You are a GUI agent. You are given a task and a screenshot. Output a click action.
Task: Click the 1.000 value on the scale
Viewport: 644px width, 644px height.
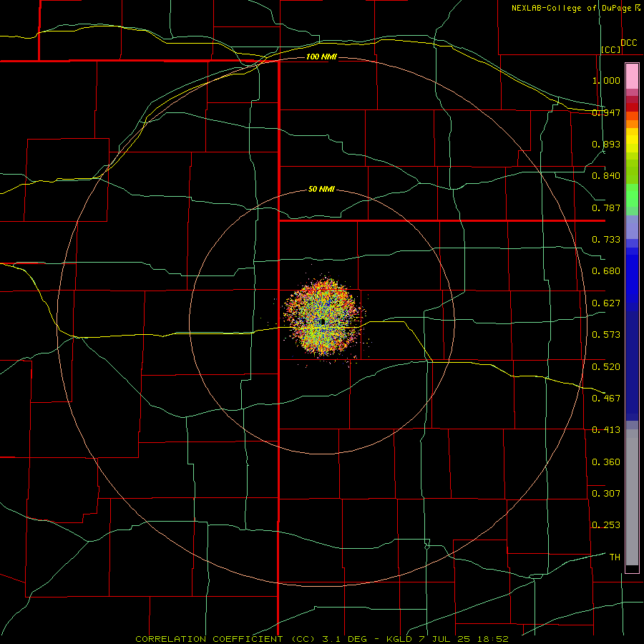tap(606, 80)
